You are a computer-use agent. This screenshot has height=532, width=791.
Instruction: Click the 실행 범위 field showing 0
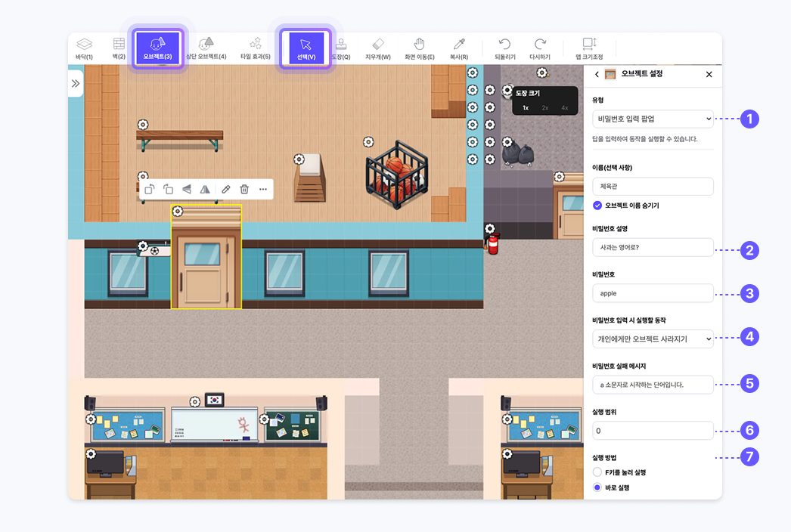coord(653,431)
